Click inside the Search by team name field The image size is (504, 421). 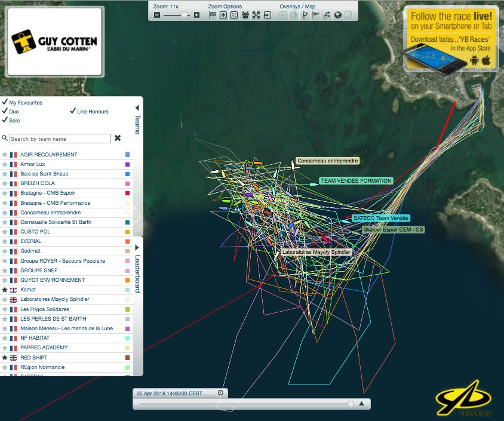tap(60, 139)
